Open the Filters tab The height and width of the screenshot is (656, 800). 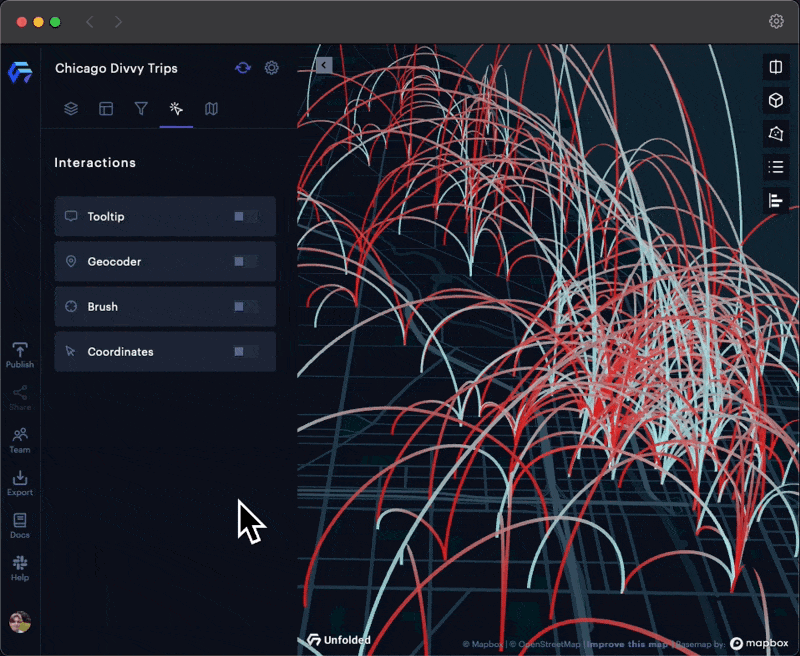(x=141, y=109)
